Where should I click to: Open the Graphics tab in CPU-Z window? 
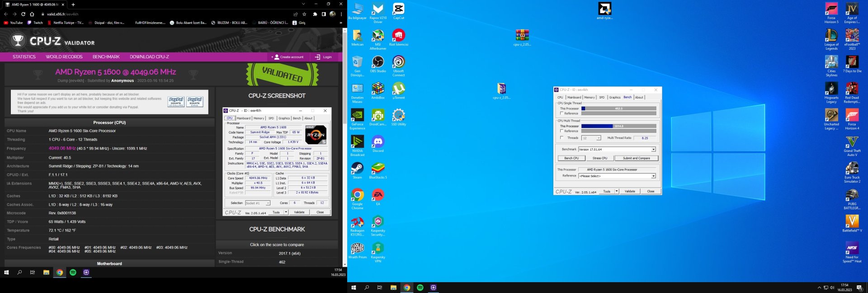(x=615, y=97)
